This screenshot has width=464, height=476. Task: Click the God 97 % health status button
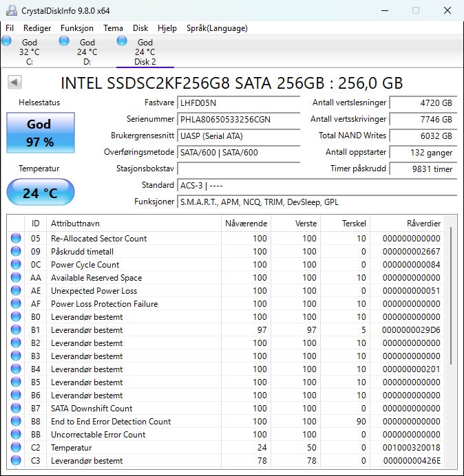click(40, 131)
